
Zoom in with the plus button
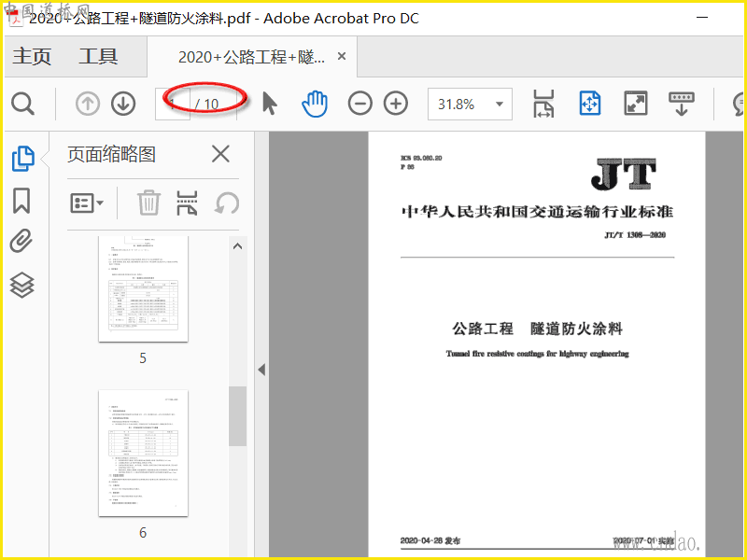click(x=396, y=104)
